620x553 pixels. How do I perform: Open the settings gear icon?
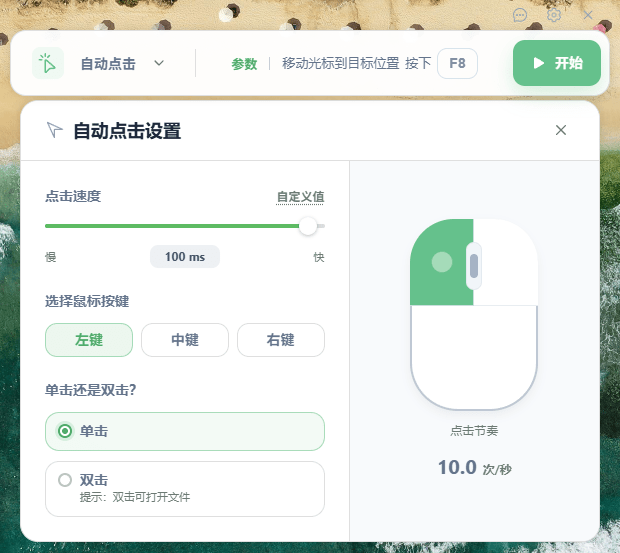554,15
